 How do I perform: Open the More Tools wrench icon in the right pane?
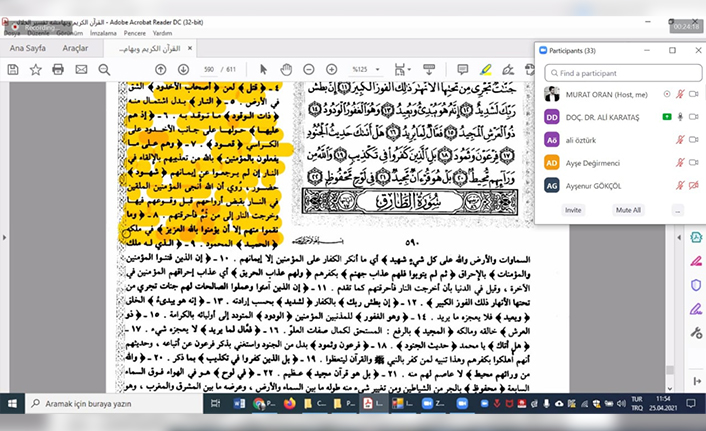coord(696,333)
